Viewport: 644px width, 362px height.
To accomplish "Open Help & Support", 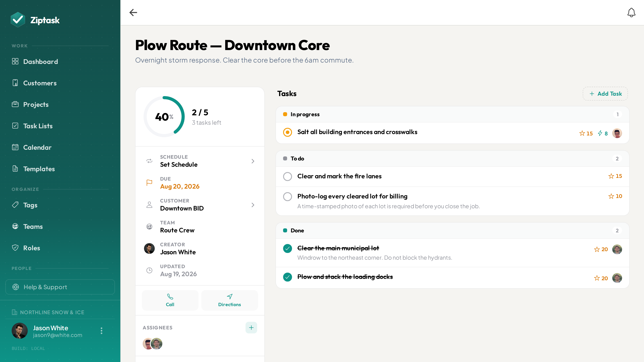I will 60,287.
